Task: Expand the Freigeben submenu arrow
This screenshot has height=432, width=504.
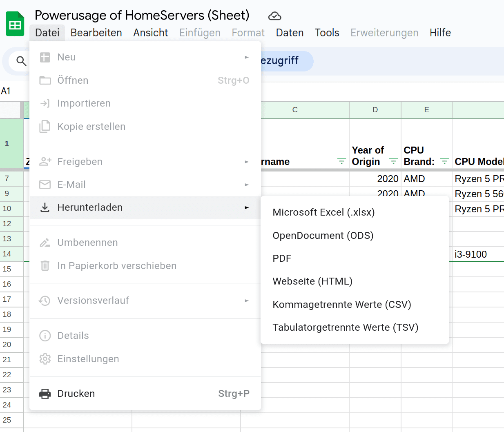Action: tap(247, 162)
